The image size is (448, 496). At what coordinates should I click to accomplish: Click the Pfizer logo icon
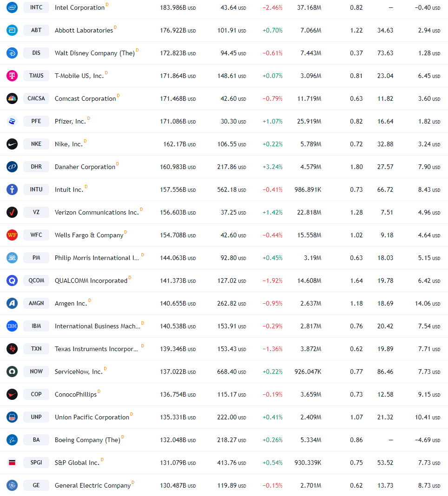coord(12,121)
